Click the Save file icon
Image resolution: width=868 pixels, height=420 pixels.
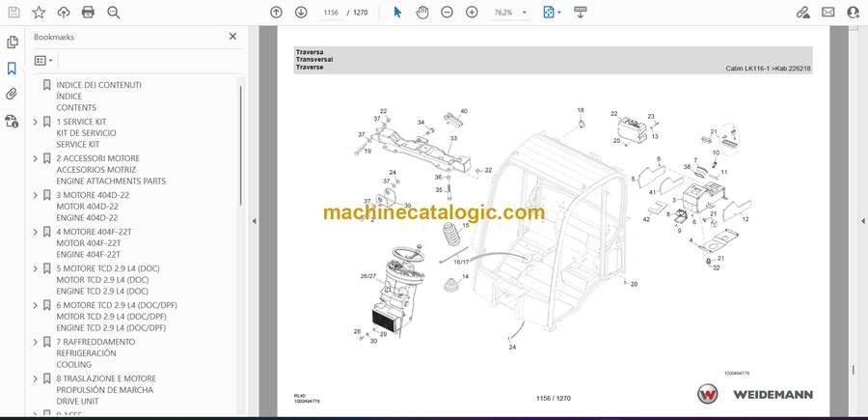point(14,13)
